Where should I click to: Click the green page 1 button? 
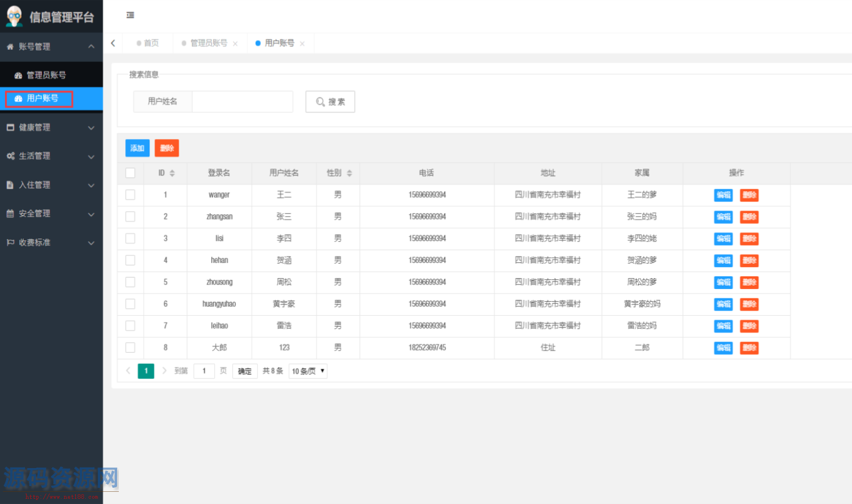[146, 371]
